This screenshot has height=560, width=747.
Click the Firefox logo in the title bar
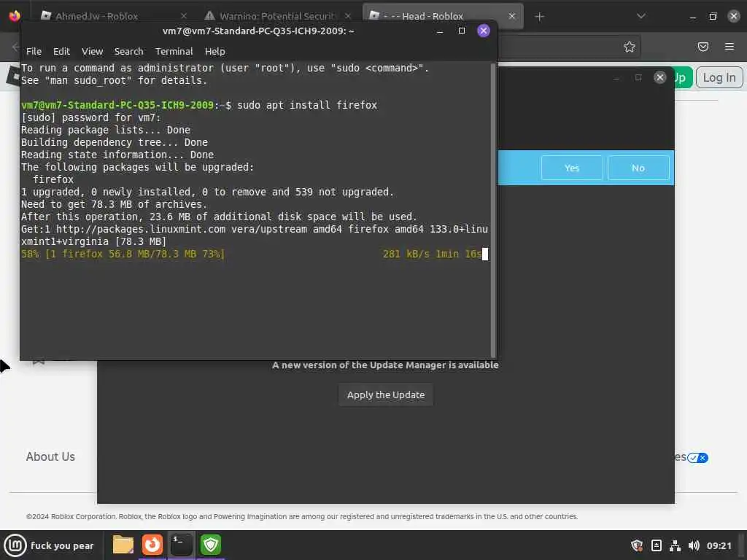(15, 16)
